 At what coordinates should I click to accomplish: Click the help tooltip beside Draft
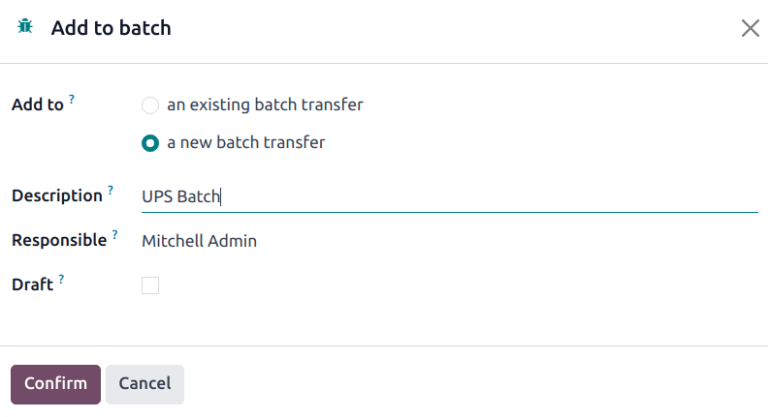point(62,280)
